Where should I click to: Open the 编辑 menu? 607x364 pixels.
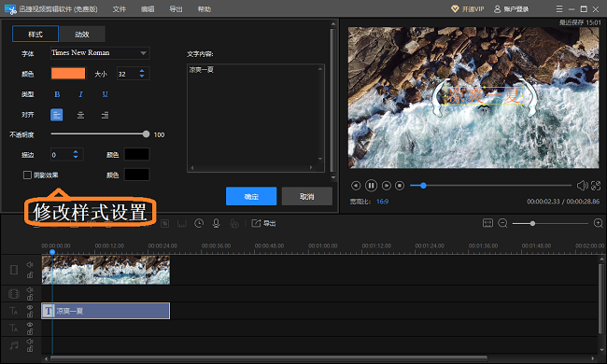click(148, 9)
